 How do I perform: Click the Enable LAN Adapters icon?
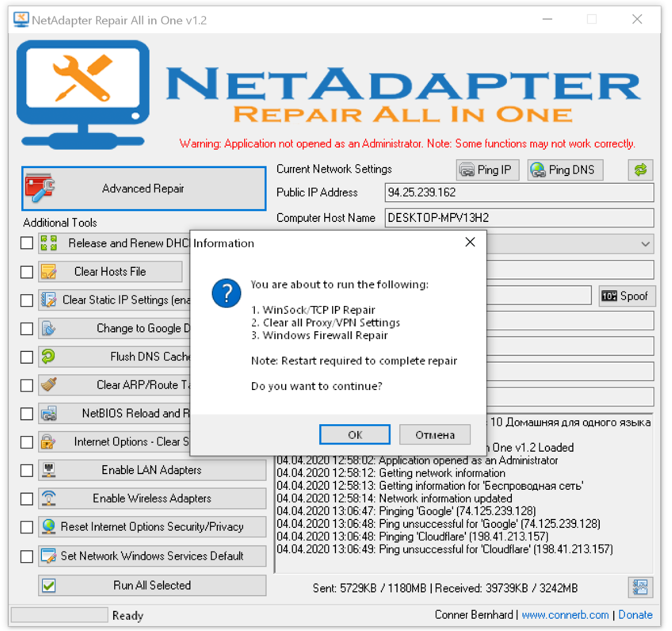(49, 470)
